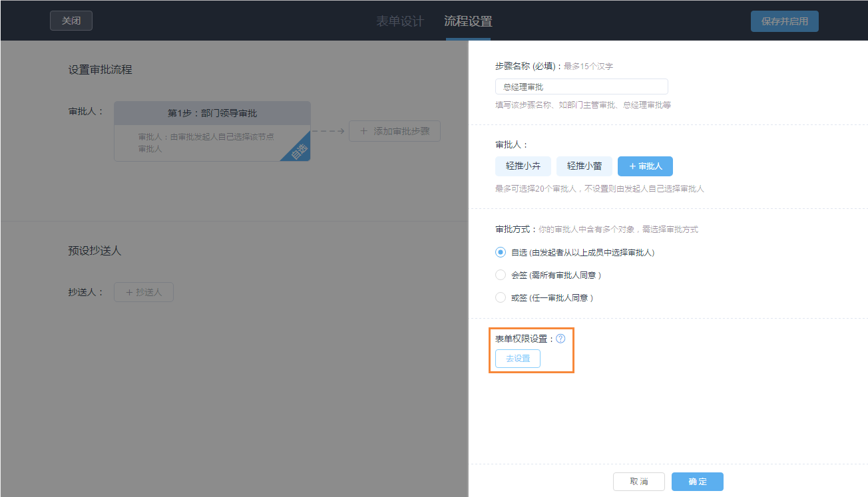
Task: Select the 部门领导审批 step card
Action: click(212, 112)
